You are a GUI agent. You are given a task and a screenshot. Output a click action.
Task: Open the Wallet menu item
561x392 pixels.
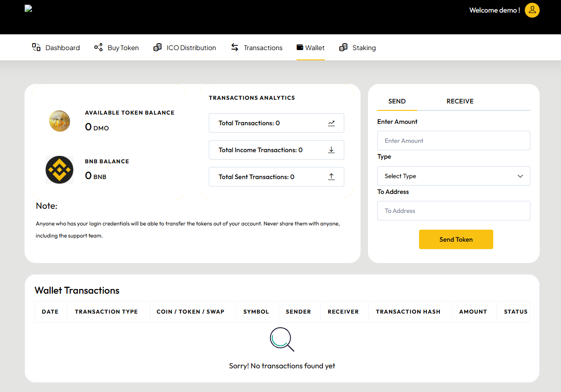(310, 48)
